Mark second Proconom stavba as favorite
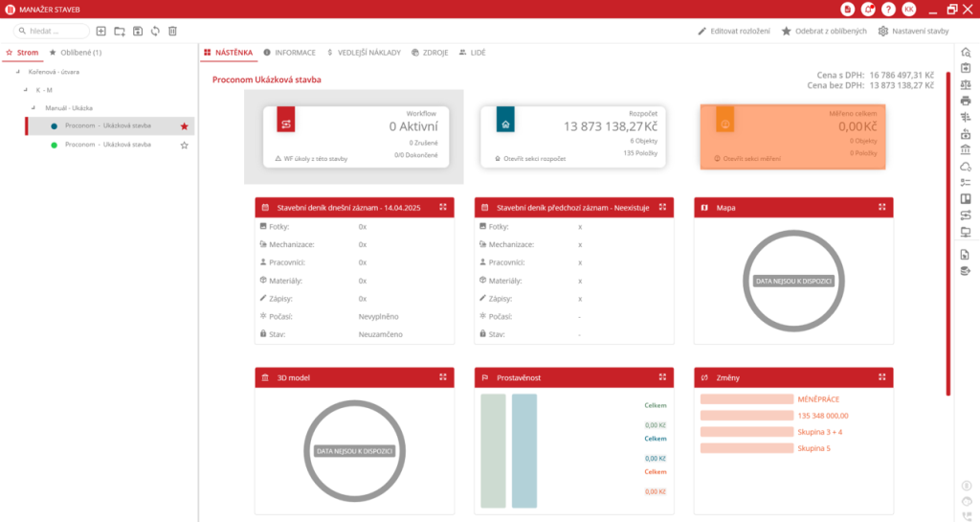The image size is (980, 522). click(185, 145)
